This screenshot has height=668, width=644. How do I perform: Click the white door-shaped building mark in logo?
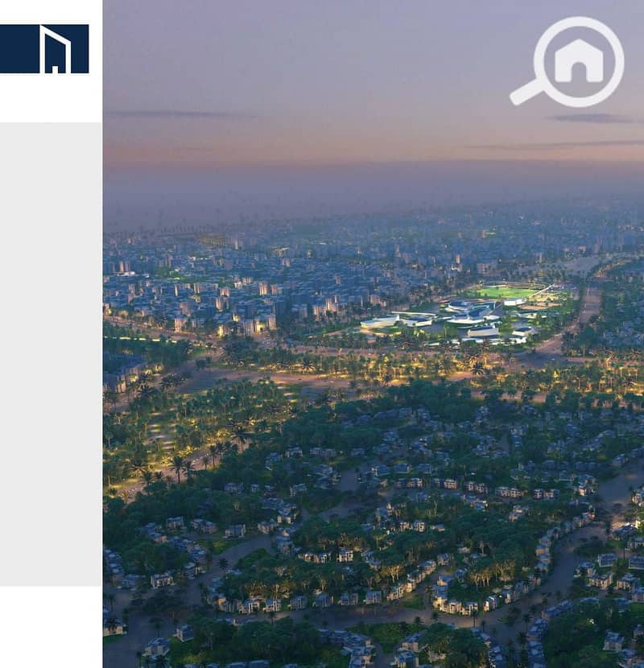pos(56,49)
